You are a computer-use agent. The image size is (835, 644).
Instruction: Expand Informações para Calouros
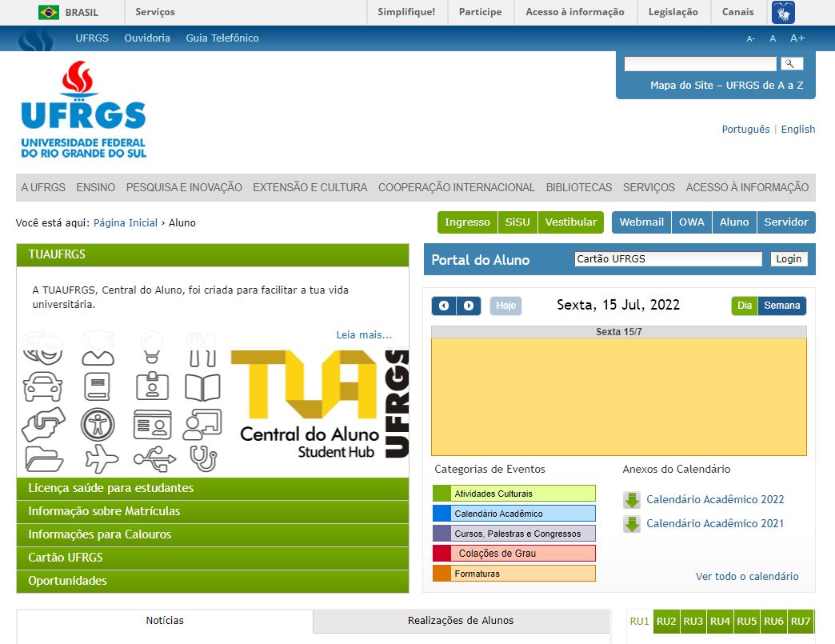tap(213, 535)
